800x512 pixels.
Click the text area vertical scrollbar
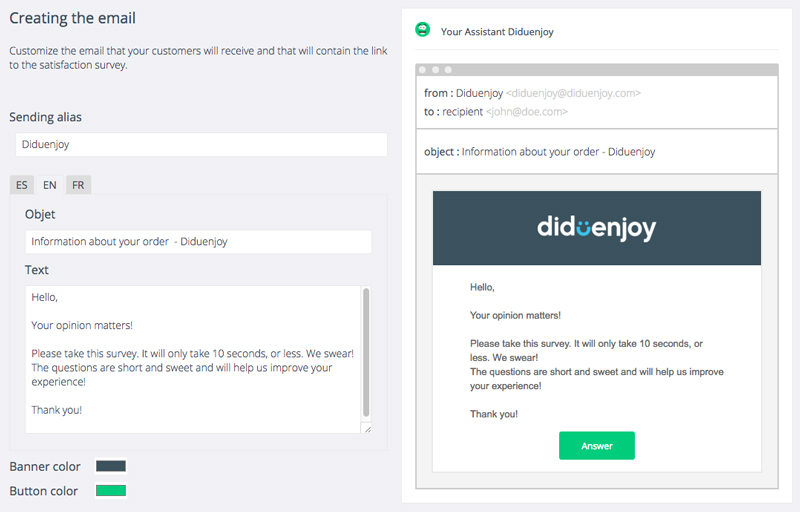(366, 353)
